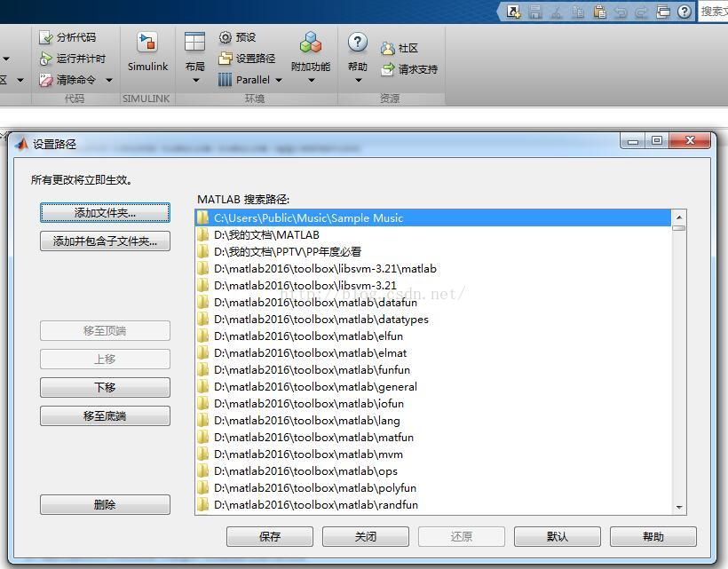The image size is (728, 569).
Task: Expand the Layout (布局) dropdown arrow
Action: point(196,80)
